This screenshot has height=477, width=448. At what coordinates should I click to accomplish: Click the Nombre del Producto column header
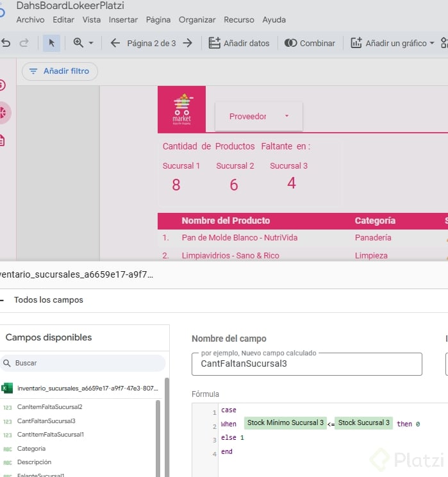coord(226,221)
